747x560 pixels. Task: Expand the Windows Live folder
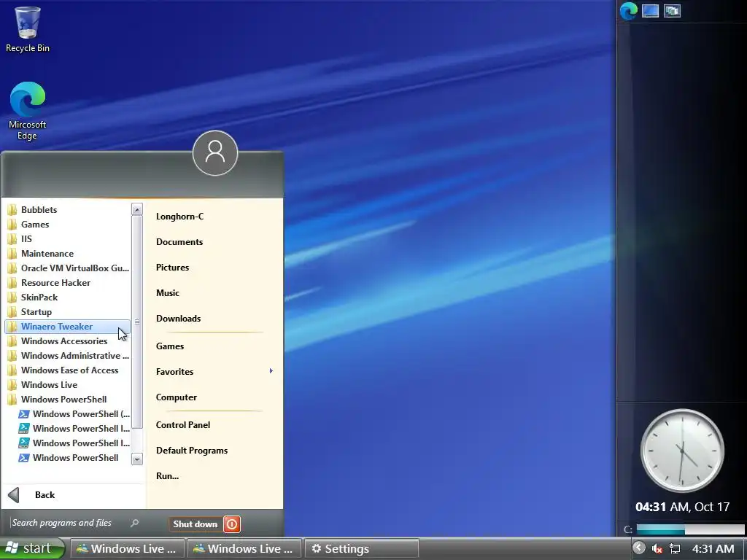(66, 385)
